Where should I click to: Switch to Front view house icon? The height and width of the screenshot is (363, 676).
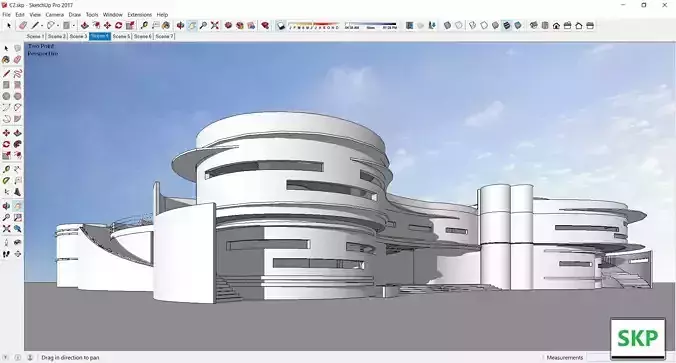coord(556,26)
